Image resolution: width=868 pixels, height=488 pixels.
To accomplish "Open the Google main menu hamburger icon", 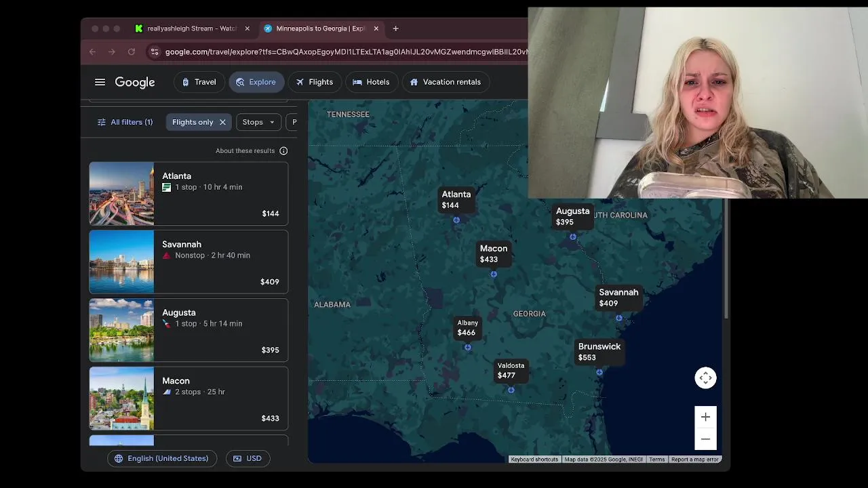I will coord(100,82).
